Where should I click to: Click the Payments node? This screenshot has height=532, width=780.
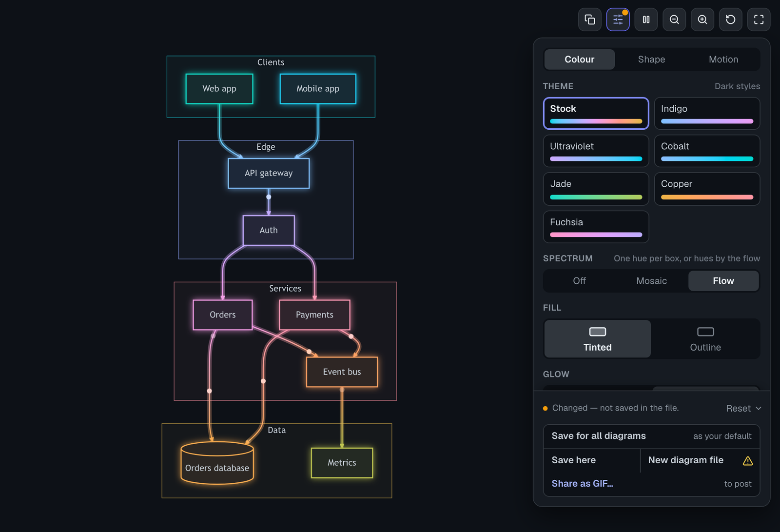314,315
